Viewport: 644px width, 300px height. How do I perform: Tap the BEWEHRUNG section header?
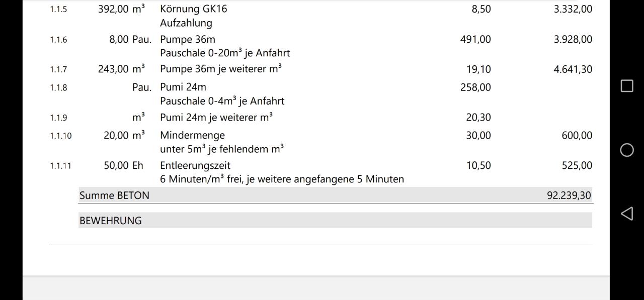coord(111,220)
